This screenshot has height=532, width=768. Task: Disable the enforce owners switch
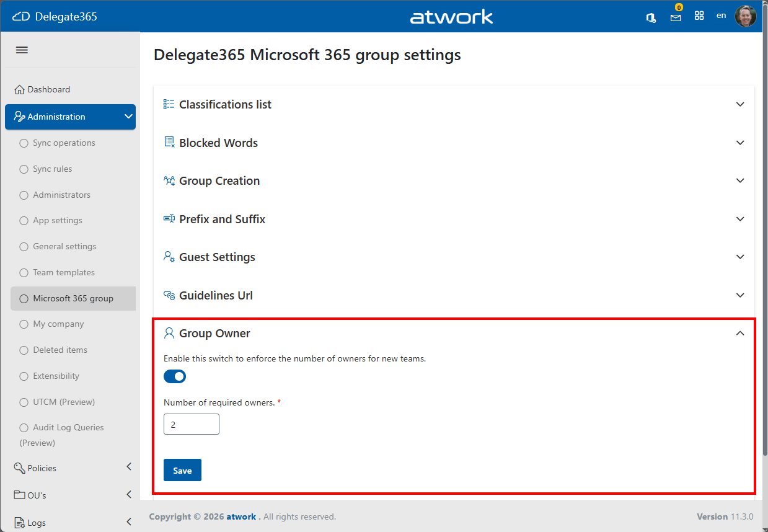[175, 376]
